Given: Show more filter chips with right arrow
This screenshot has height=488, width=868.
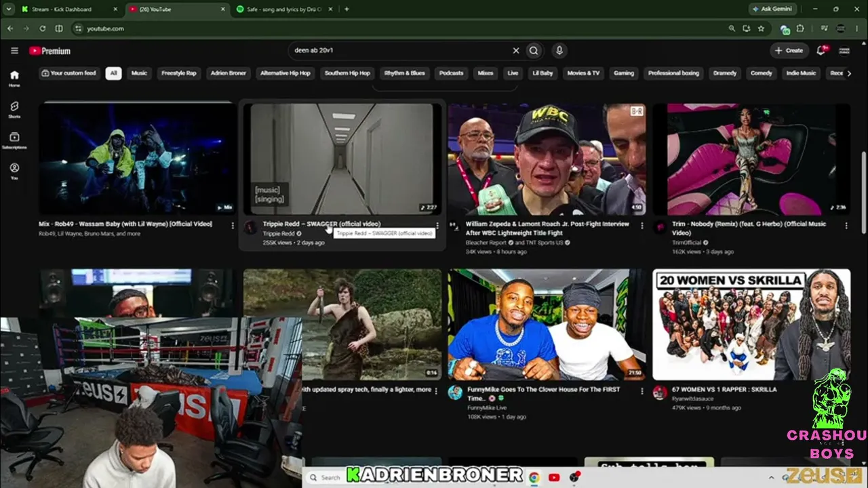Looking at the screenshot, I should pos(848,73).
